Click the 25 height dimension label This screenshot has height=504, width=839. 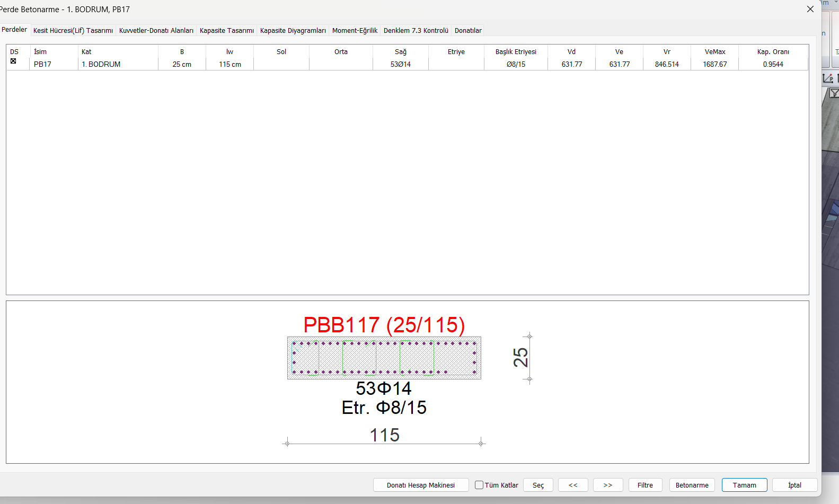520,358
